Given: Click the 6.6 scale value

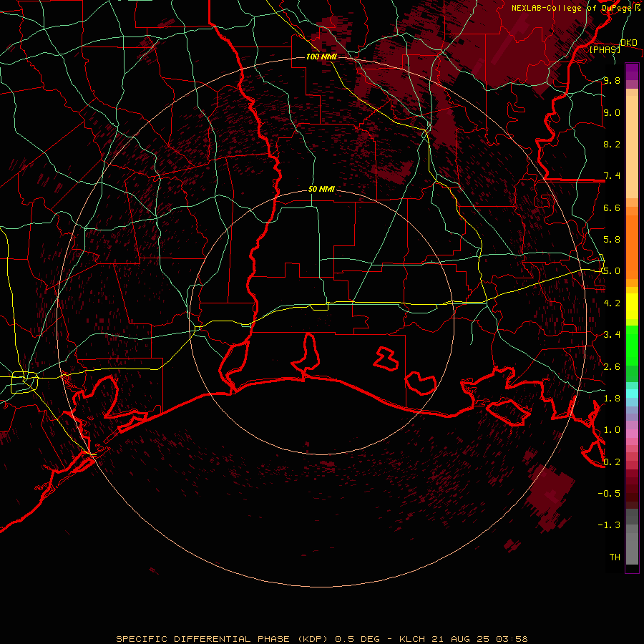Looking at the screenshot, I should pyautogui.click(x=612, y=208).
